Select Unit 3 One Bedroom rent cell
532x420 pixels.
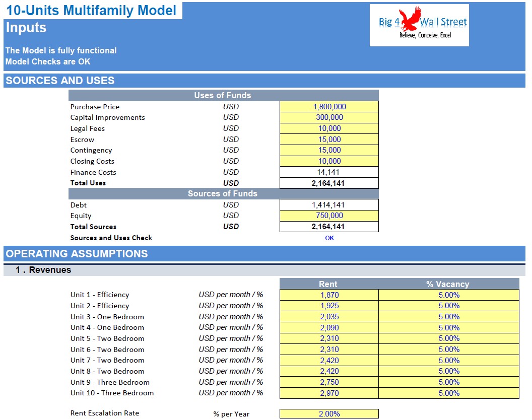pyautogui.click(x=329, y=317)
